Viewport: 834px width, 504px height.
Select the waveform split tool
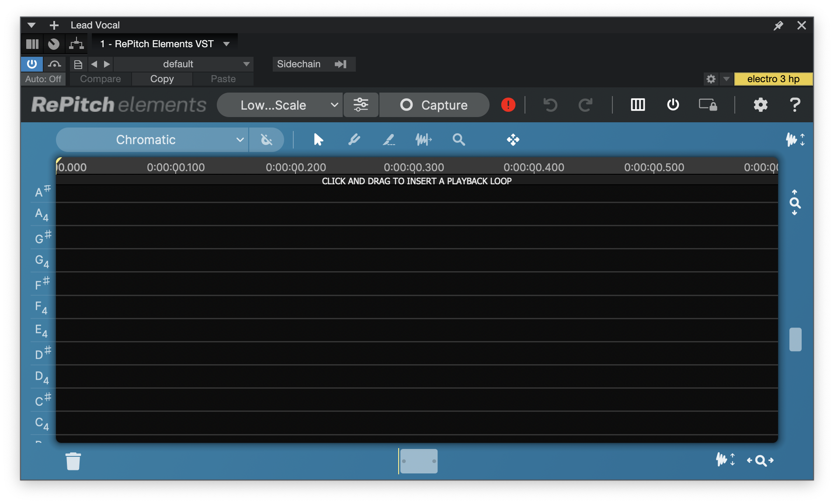424,140
